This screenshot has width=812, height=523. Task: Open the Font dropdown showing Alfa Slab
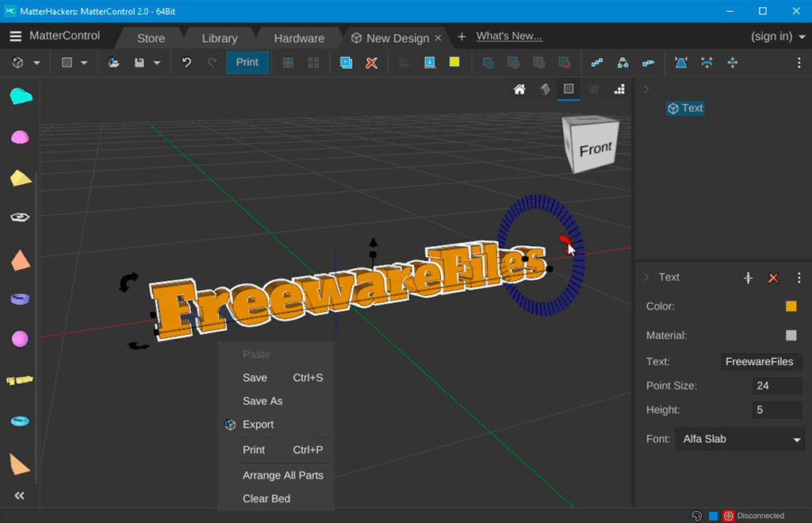tap(739, 439)
